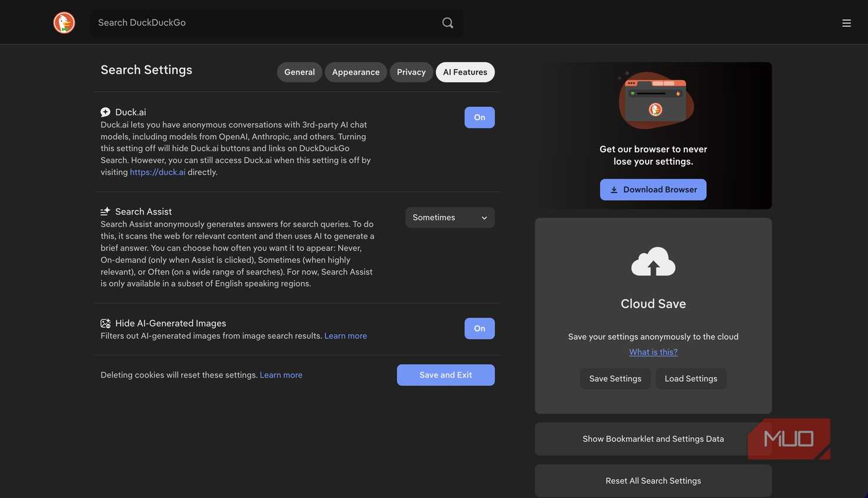Image resolution: width=868 pixels, height=498 pixels.
Task: Select the AI Features tab
Action: click(465, 72)
